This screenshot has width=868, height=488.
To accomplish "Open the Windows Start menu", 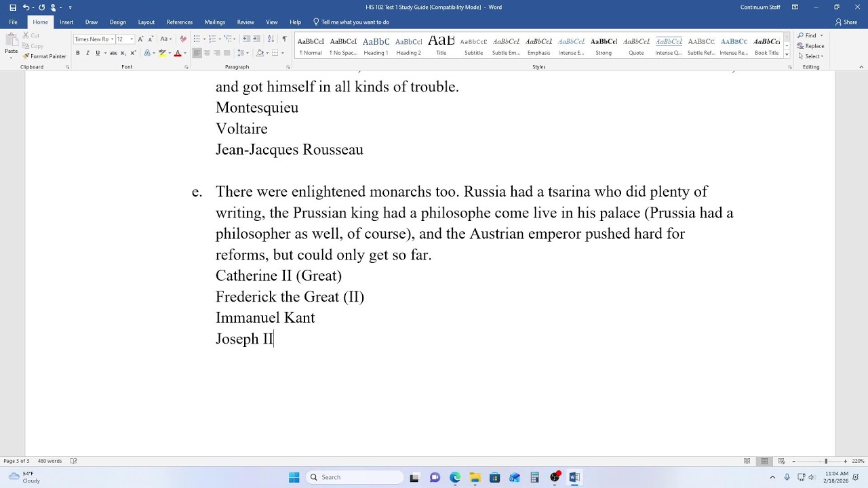I will tap(294, 477).
